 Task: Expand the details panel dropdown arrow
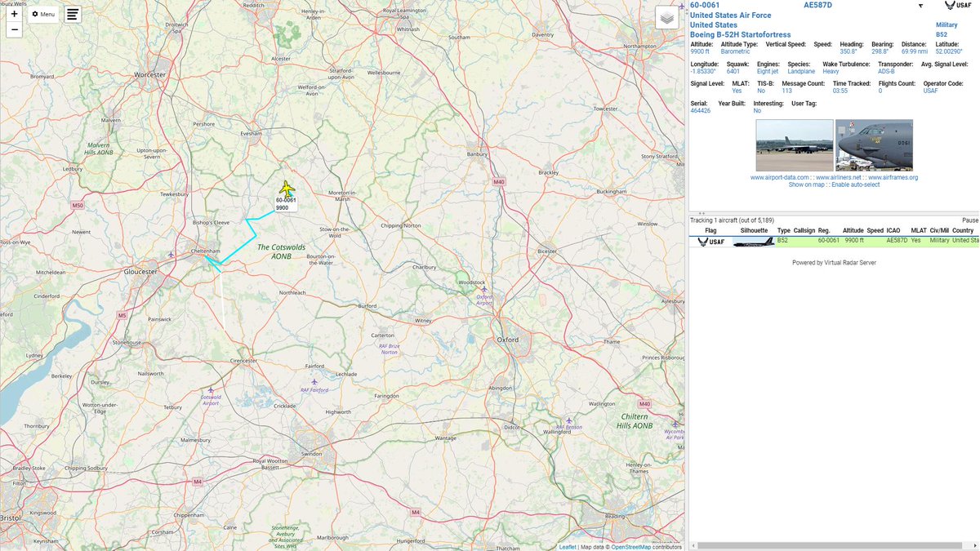921,6
